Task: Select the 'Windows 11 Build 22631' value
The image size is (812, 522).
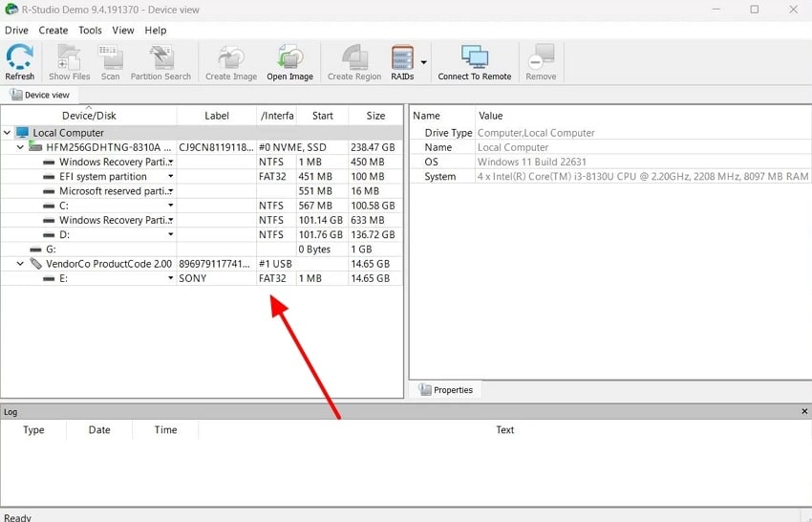Action: coord(532,162)
